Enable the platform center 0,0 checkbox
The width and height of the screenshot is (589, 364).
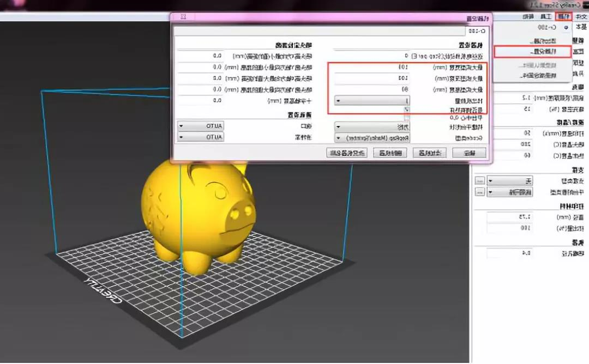pos(406,118)
